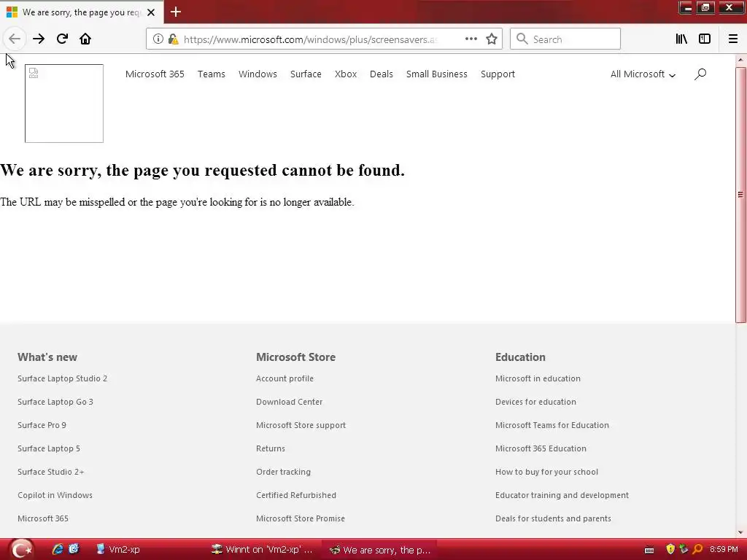Screen dimensions: 747x560
Task: Click the scrollbar up arrow
Action: 741,60
